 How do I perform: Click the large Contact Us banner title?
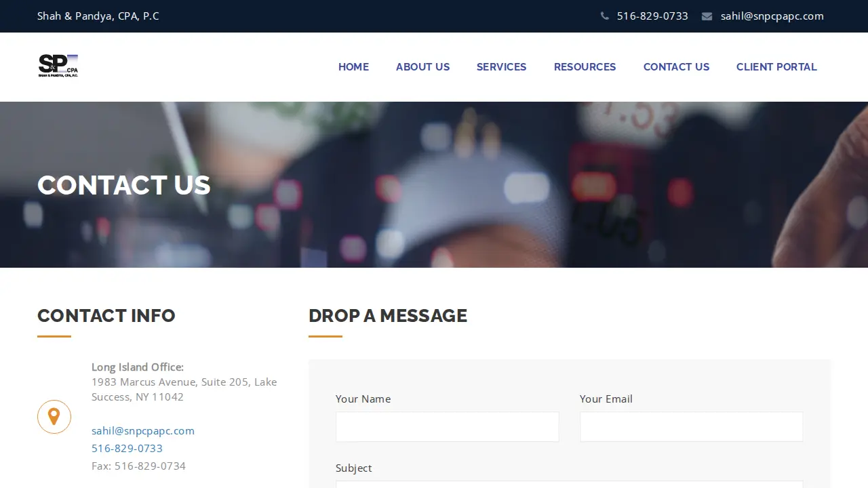(124, 185)
